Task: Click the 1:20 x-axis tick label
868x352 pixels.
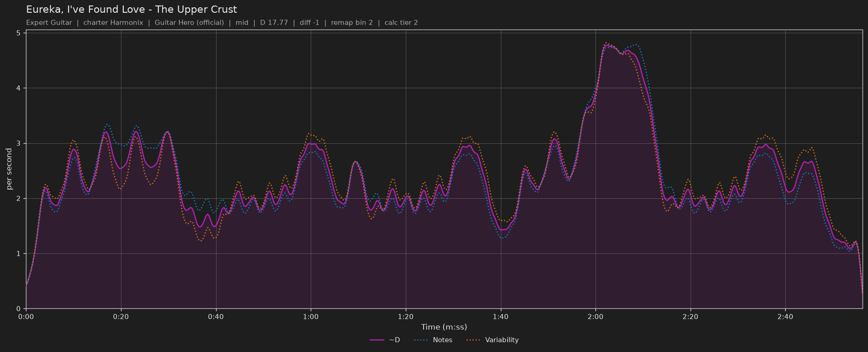Action: click(x=406, y=317)
